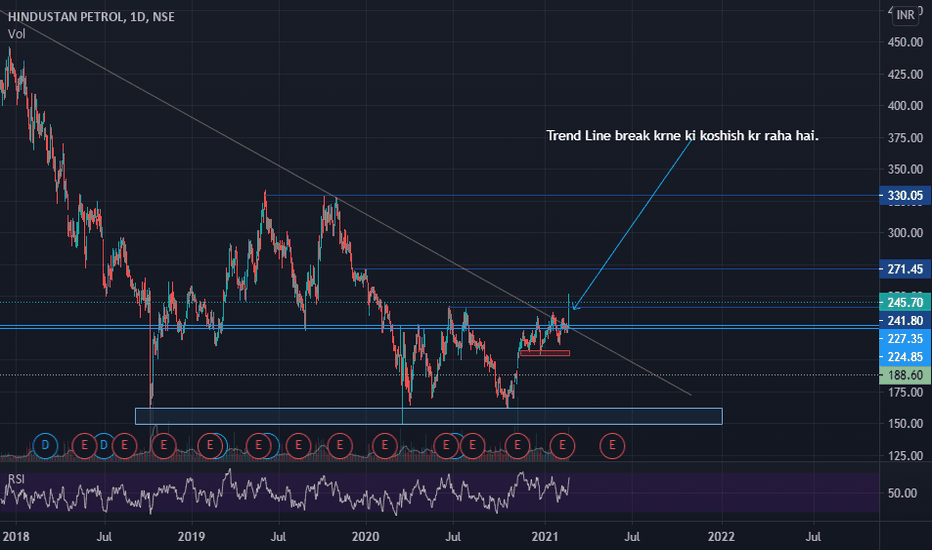Click the 224.85 price label
Screen dimensions: 932x550
click(905, 357)
